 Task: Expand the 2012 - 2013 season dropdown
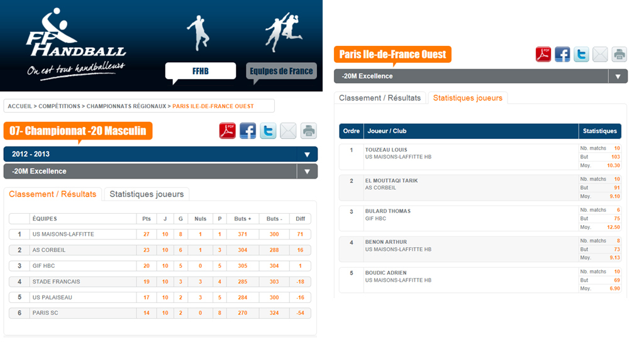307,155
